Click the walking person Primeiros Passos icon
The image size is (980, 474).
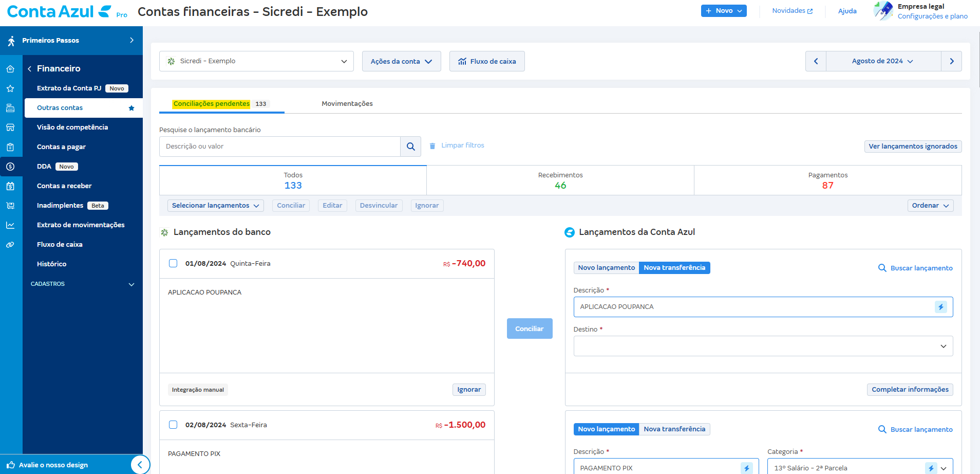pos(11,41)
